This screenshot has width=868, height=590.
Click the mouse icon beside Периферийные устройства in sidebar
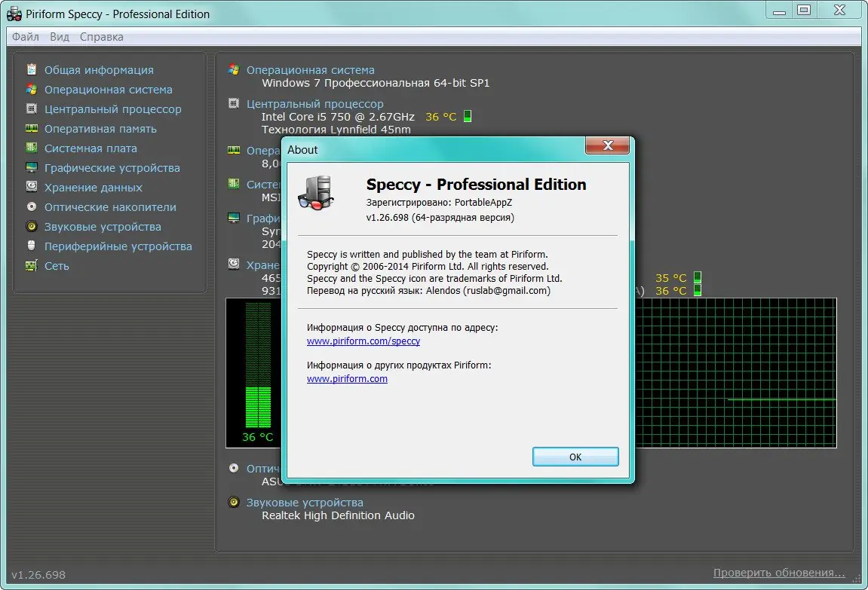(32, 246)
